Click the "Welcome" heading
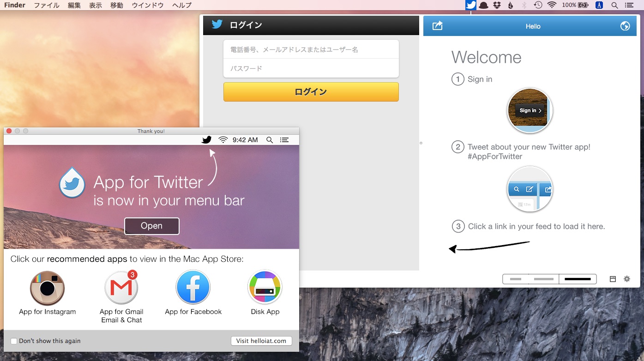 click(487, 57)
